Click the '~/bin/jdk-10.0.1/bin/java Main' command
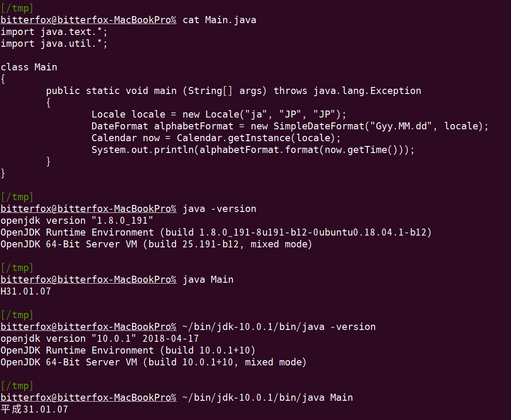The height and width of the screenshot is (420, 511). (x=267, y=398)
